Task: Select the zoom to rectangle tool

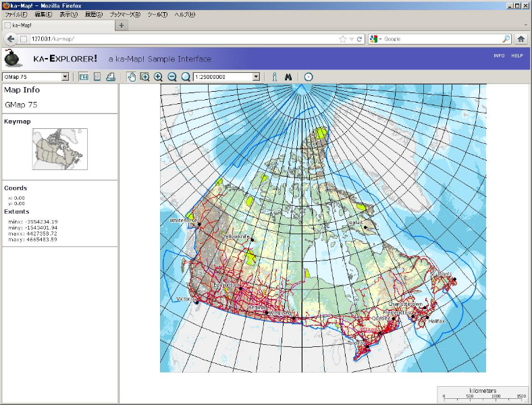Action: 144,77
